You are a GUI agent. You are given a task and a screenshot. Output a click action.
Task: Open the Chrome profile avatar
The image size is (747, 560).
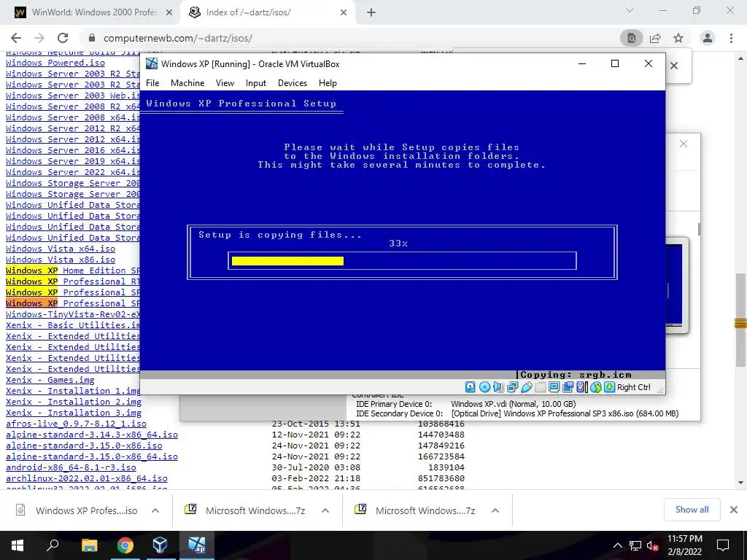point(708,38)
